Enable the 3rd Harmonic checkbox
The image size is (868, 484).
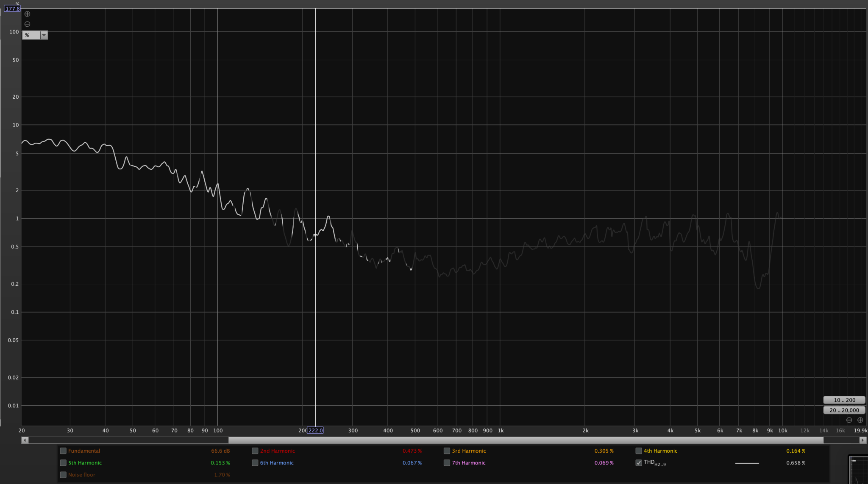click(447, 451)
